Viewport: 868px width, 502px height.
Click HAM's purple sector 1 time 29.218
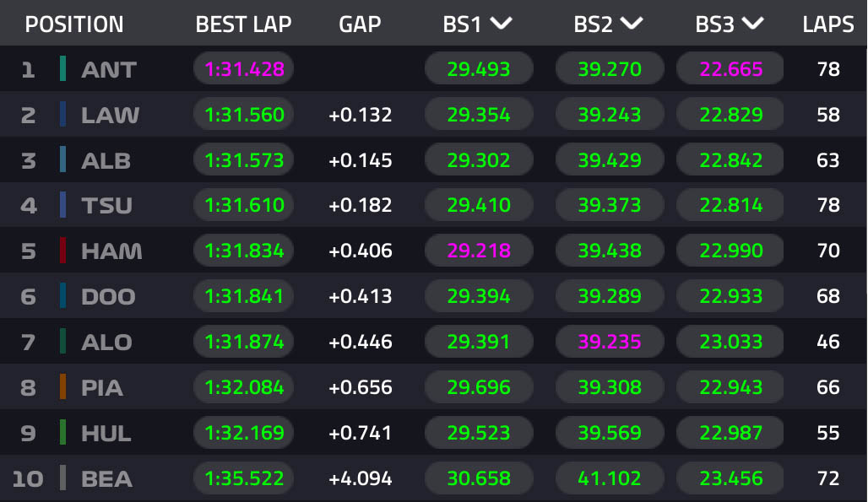click(479, 251)
